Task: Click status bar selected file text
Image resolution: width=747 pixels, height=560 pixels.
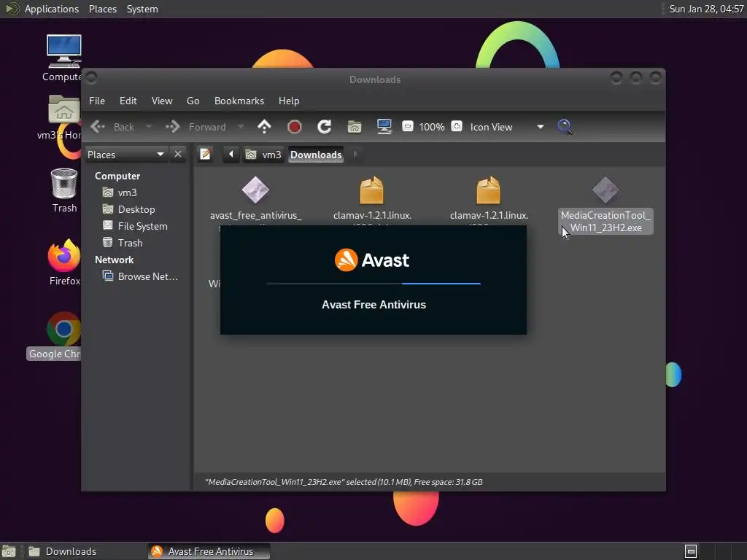Action: [344, 482]
